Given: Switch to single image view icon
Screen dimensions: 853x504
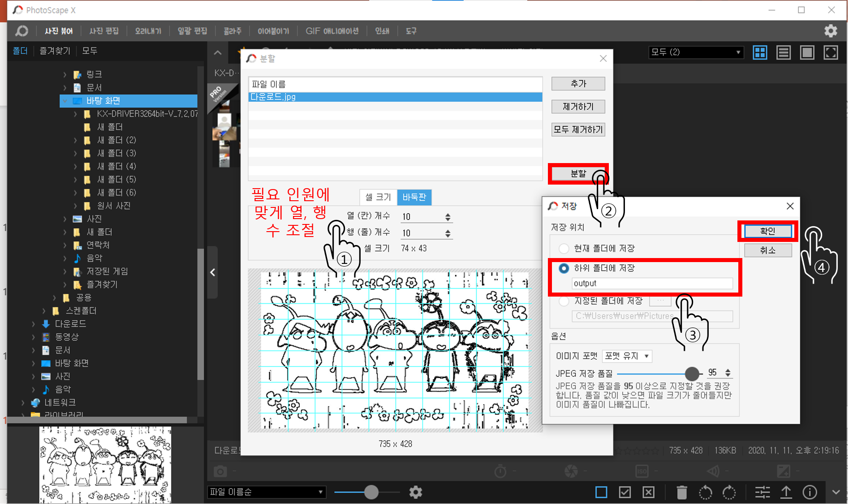Looking at the screenshot, I should coord(807,52).
